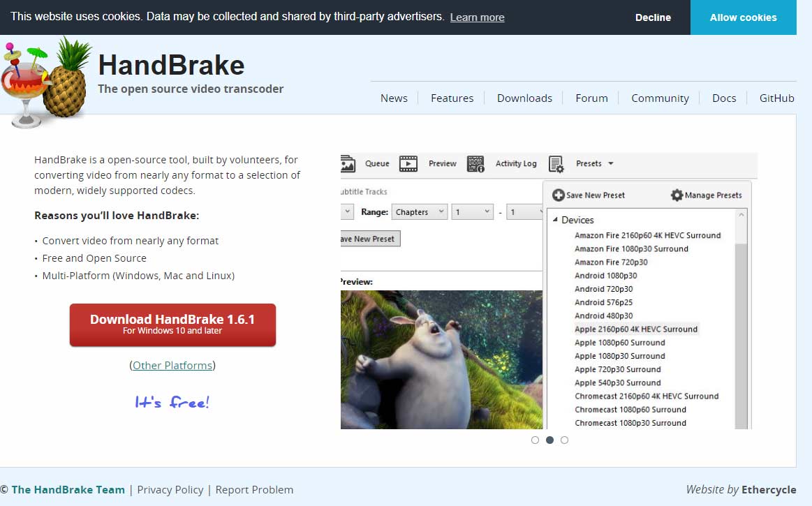
Task: Select Apple 1080p60 Surround preset
Action: coord(620,343)
